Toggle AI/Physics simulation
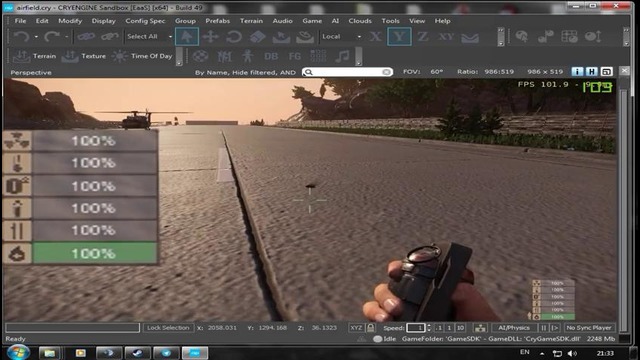The width and height of the screenshot is (640, 360). tap(514, 328)
